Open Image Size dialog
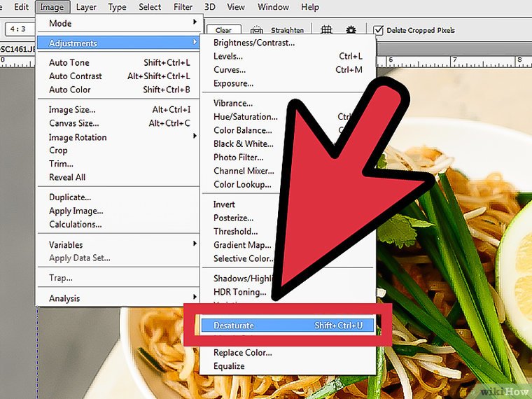Viewport: 532px width, 399px height. 118,110
